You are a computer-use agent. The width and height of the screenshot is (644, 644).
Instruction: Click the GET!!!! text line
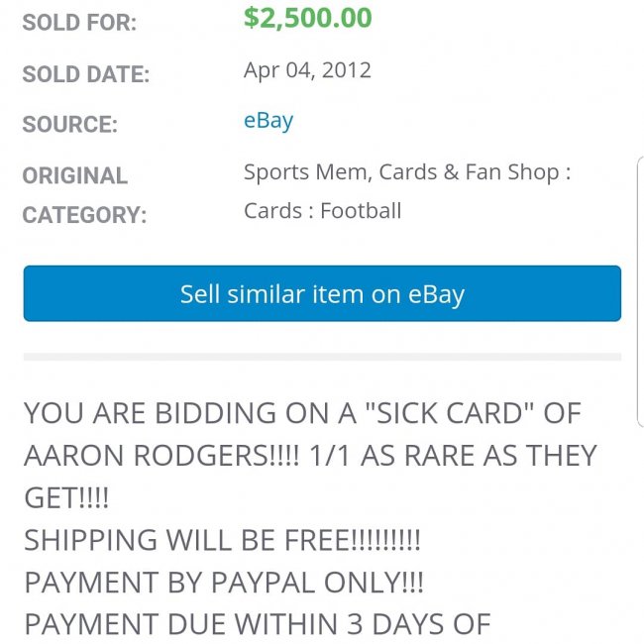[66, 498]
